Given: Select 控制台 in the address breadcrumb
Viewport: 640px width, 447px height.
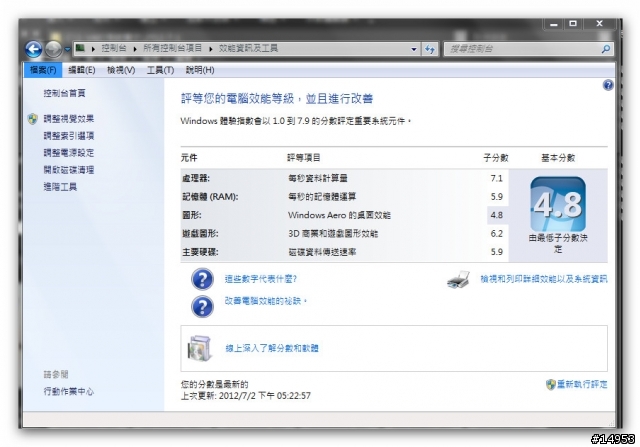Looking at the screenshot, I should coord(113,48).
